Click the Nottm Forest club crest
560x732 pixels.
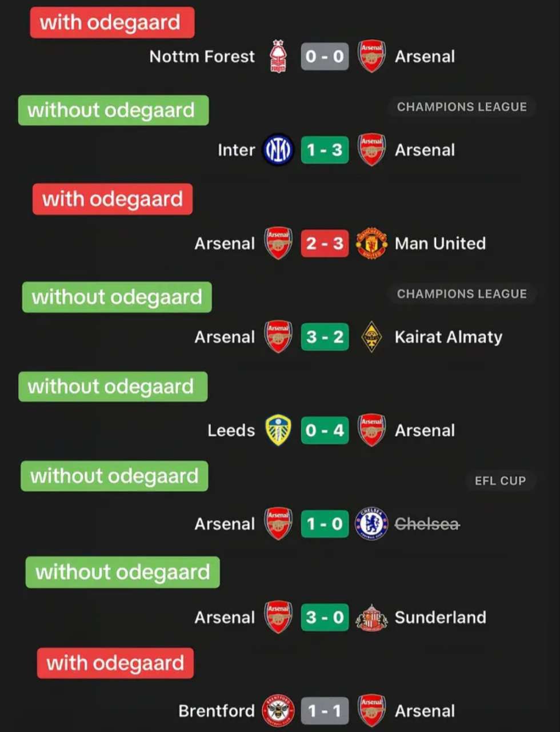pyautogui.click(x=278, y=56)
